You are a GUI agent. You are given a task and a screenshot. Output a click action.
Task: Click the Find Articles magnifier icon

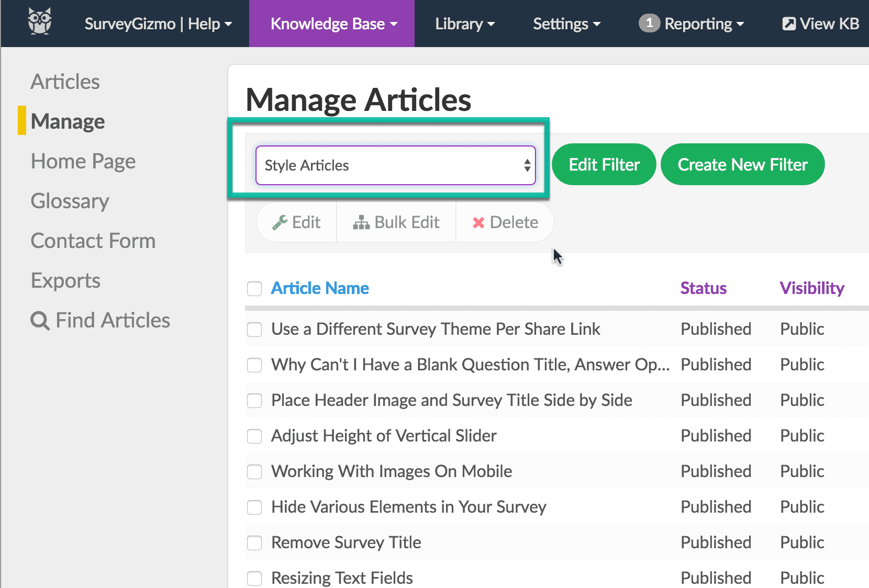coord(40,320)
